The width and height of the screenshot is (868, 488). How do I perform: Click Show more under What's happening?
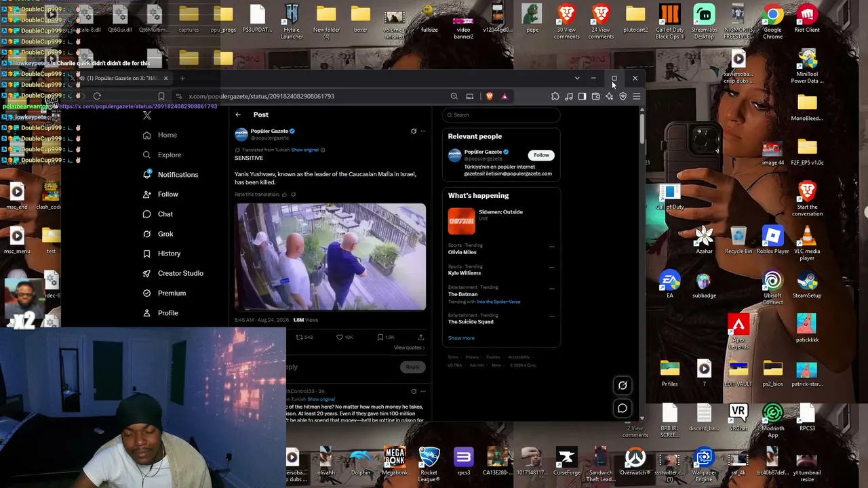(x=461, y=338)
